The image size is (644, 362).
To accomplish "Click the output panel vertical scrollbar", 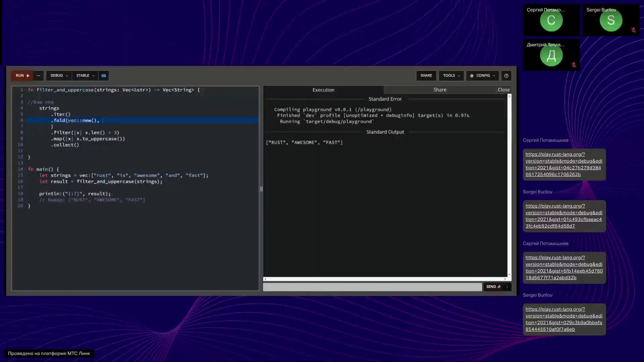I will click(509, 184).
